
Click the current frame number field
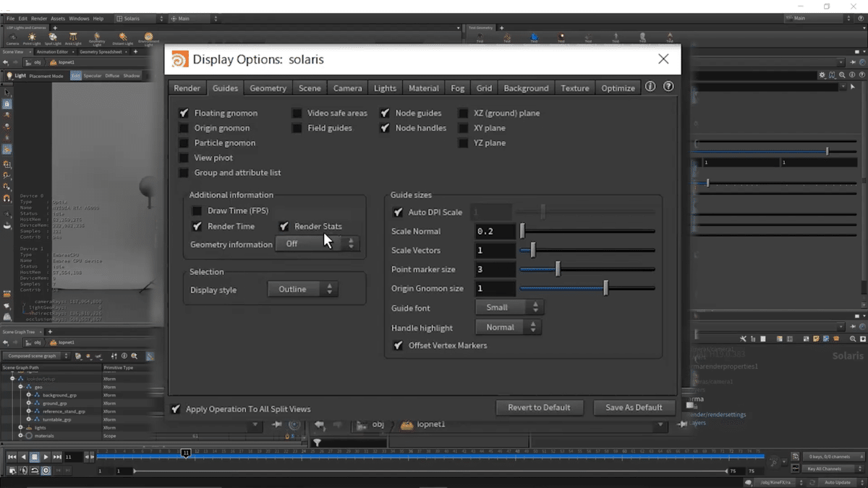[73, 457]
